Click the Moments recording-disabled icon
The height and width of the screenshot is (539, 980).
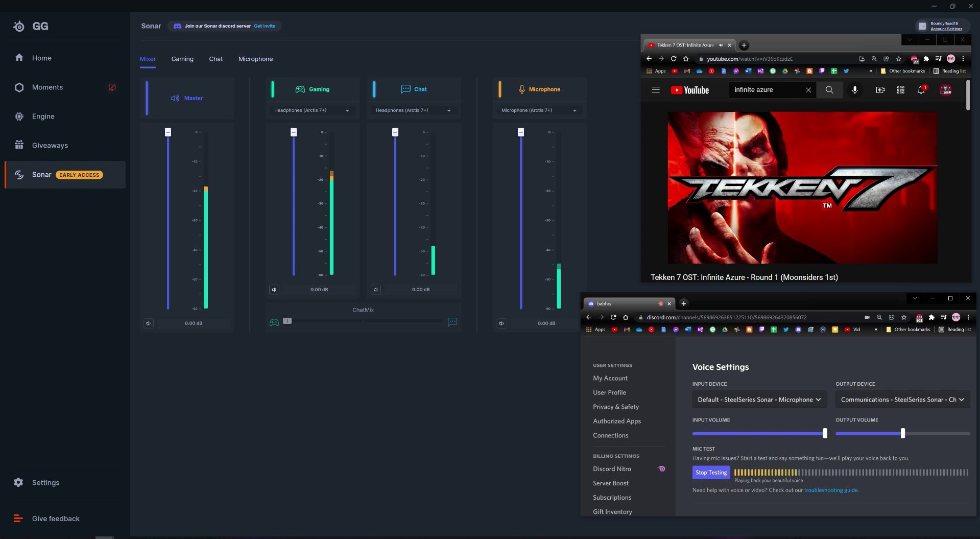tap(112, 87)
